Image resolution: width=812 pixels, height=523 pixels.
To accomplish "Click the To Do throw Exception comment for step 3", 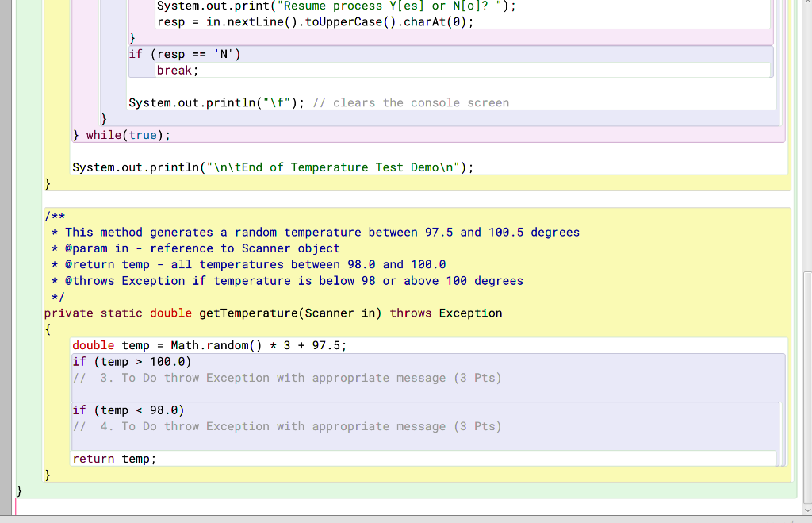I will (x=289, y=378).
